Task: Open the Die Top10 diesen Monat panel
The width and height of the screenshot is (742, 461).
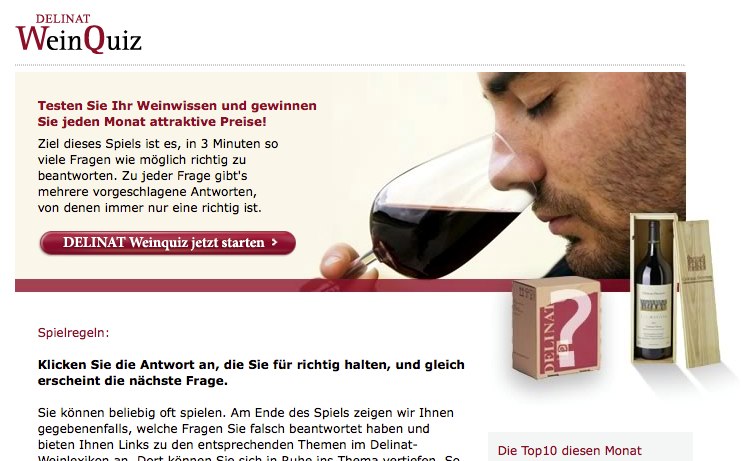Action: [x=570, y=451]
